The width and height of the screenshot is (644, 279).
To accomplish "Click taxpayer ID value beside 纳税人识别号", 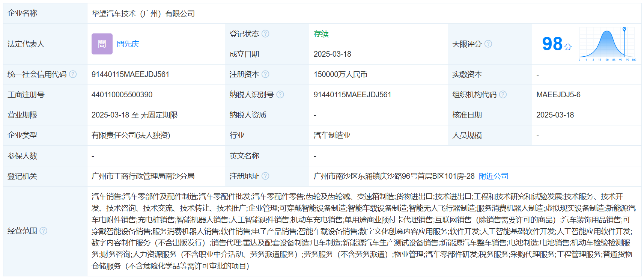I will point(352,95).
